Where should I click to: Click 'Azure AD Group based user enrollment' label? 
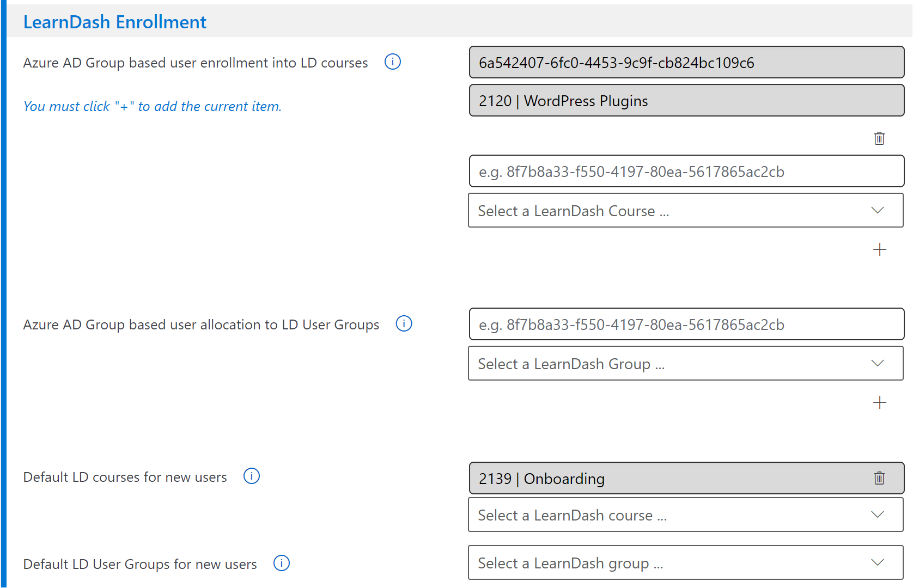(196, 63)
